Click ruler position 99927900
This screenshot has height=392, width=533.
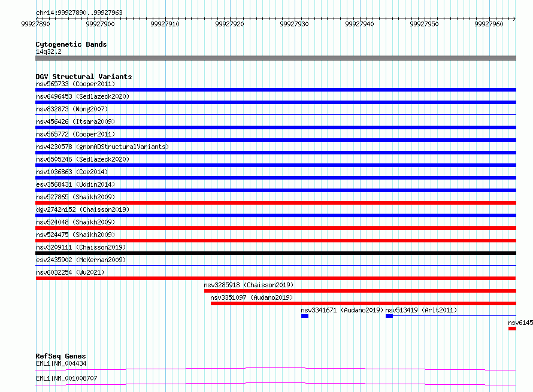(x=100, y=24)
